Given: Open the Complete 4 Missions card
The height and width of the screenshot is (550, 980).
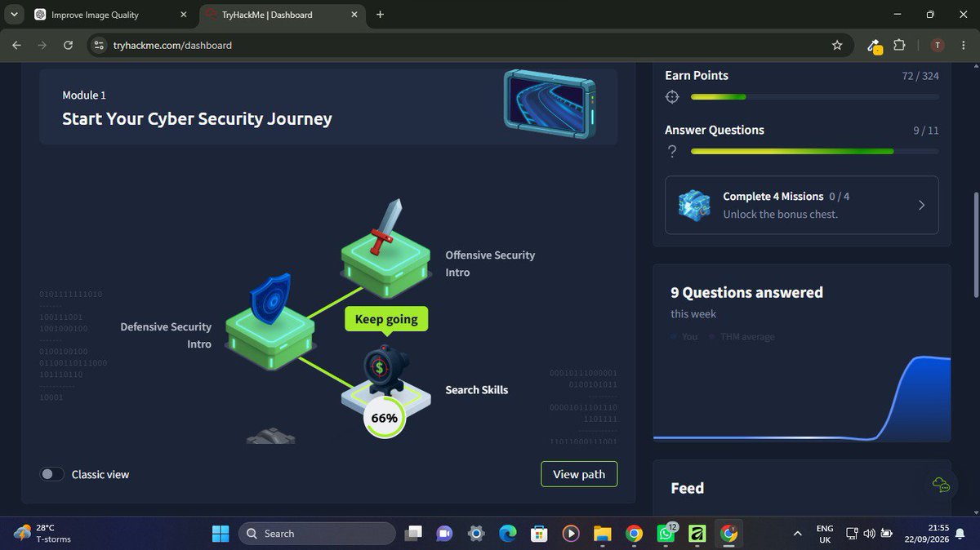Looking at the screenshot, I should tap(802, 205).
